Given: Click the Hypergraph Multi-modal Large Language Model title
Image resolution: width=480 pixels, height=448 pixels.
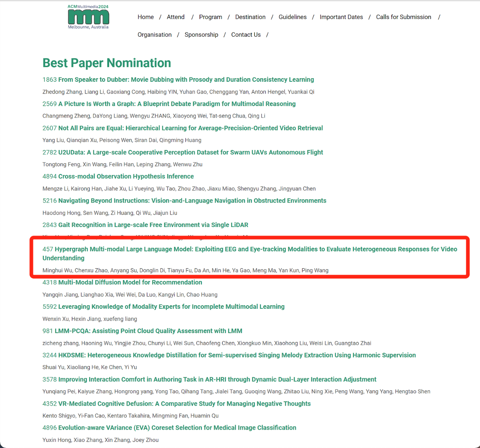Looking at the screenshot, I should click(x=249, y=249).
